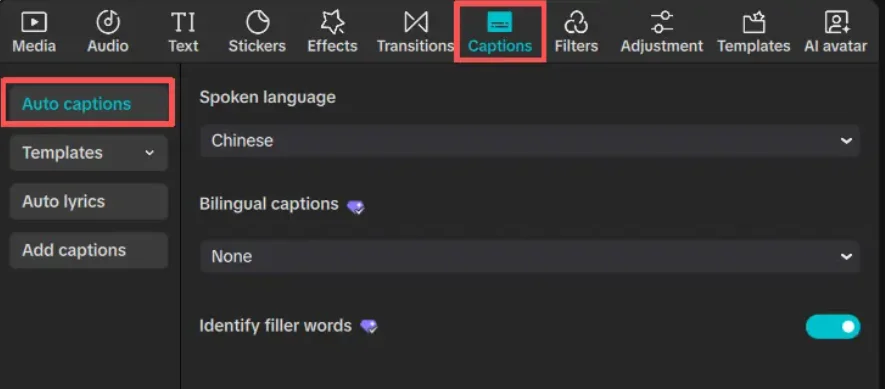Select Add captions in the sidebar
The height and width of the screenshot is (389, 885).
coord(89,250)
